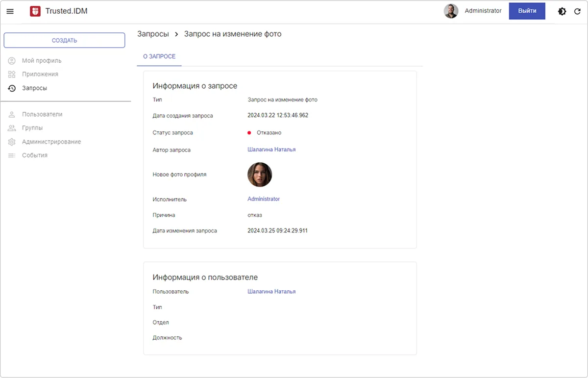Go to Запросы in the breadcrumb
This screenshot has width=588, height=378.
pos(153,34)
